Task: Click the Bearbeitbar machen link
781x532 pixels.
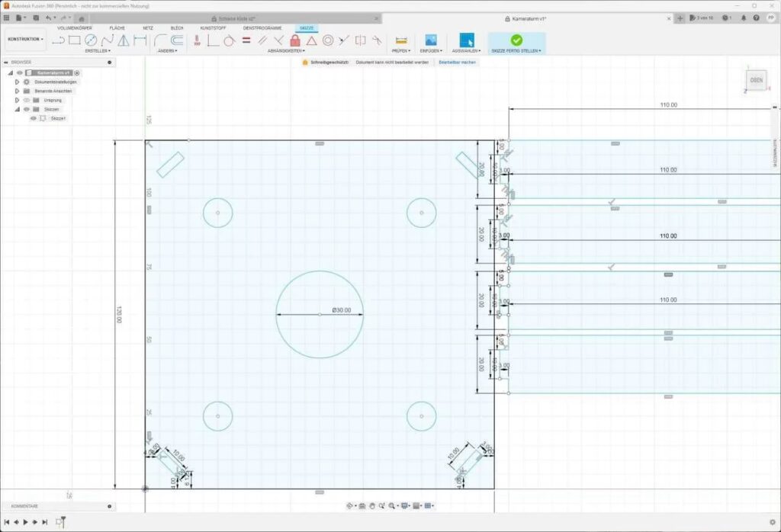Action: coord(457,62)
